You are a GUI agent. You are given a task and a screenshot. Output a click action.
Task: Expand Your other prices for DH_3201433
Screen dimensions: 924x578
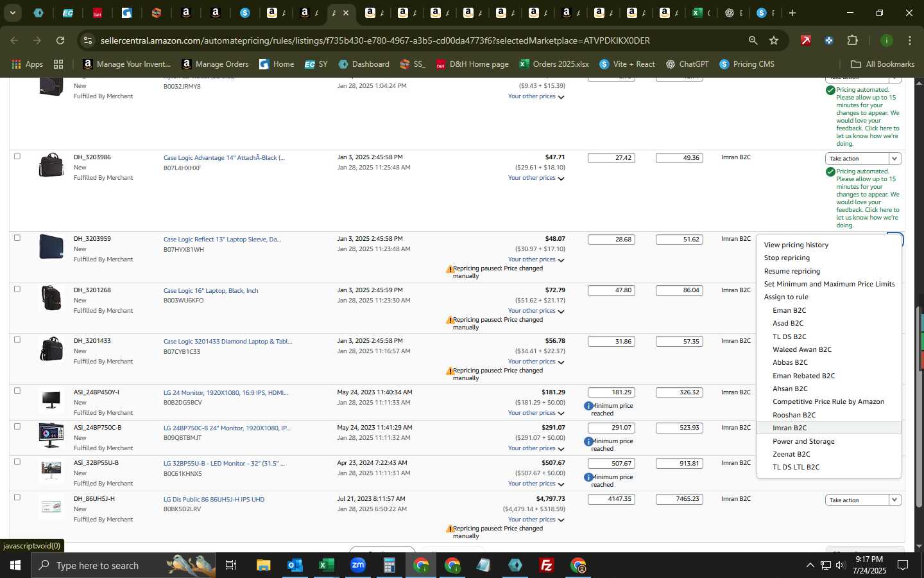536,362
